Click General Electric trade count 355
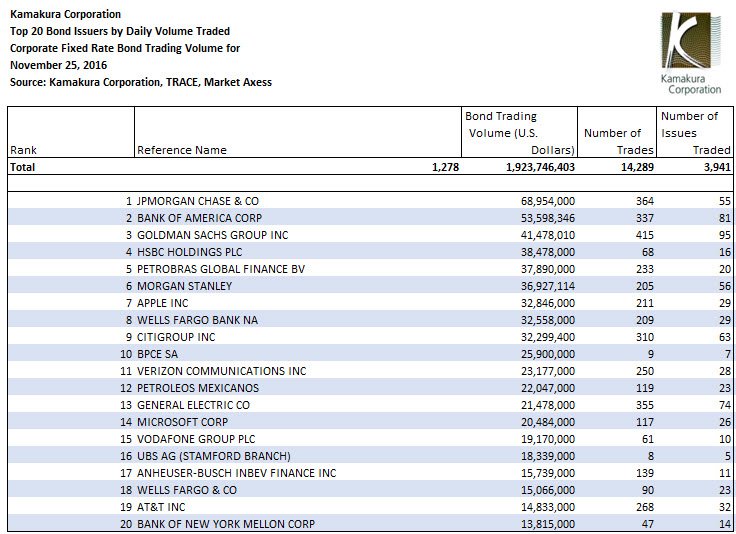The width and height of the screenshot is (736, 534). 645,405
